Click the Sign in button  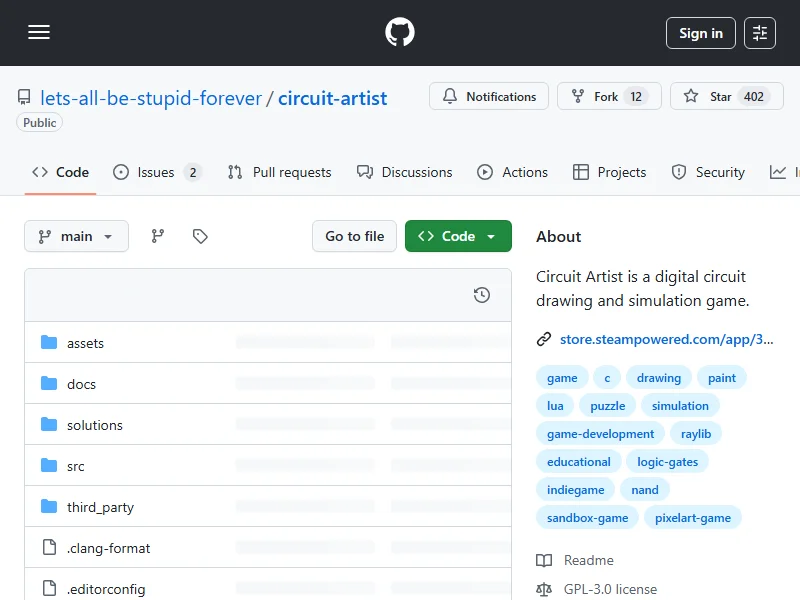pos(700,33)
